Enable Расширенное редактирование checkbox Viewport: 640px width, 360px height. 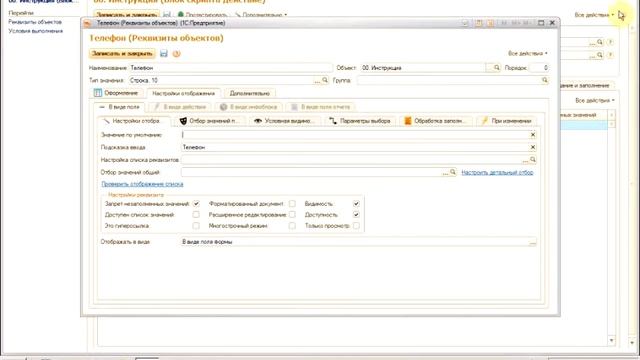292,214
